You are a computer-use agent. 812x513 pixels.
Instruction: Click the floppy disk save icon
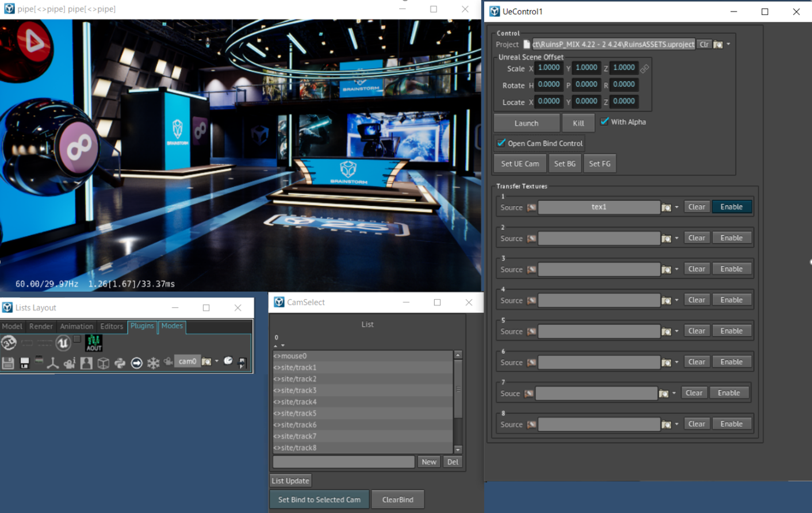pos(8,363)
